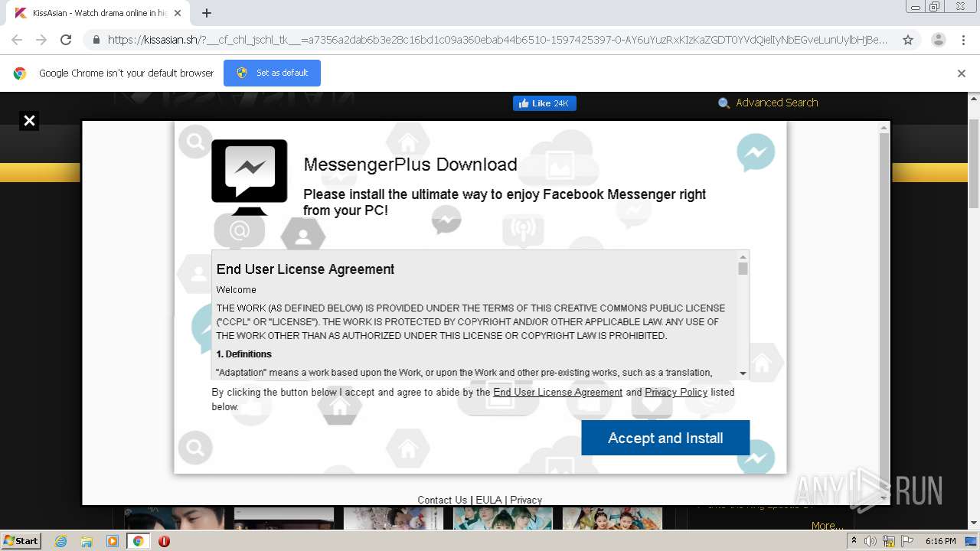
Task: Click the Messenger bubble icon top-right of dialog
Action: [x=756, y=152]
